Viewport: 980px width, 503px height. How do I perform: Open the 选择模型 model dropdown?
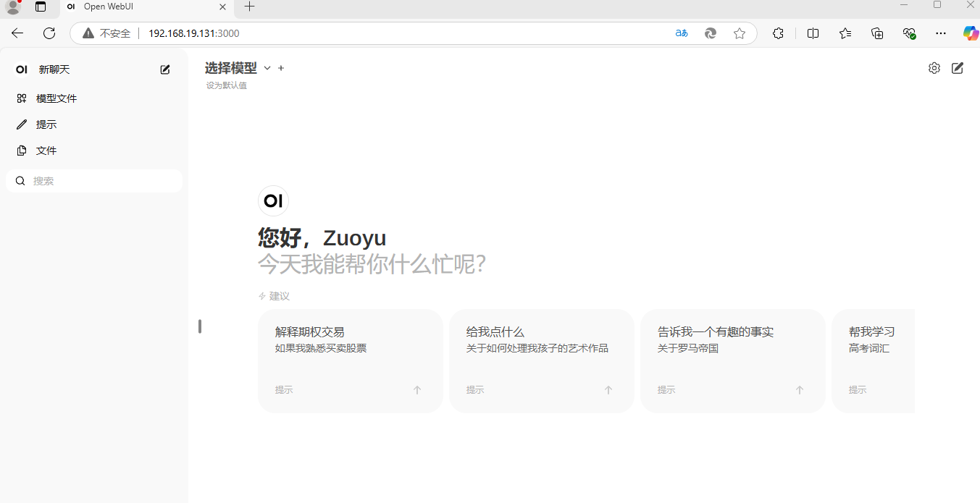pos(238,68)
